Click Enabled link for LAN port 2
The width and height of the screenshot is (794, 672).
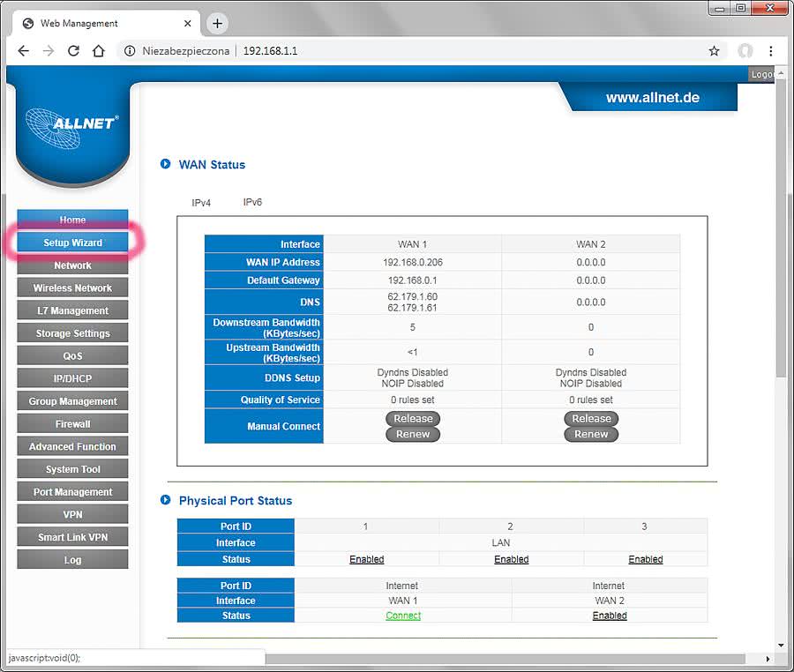[511, 559]
